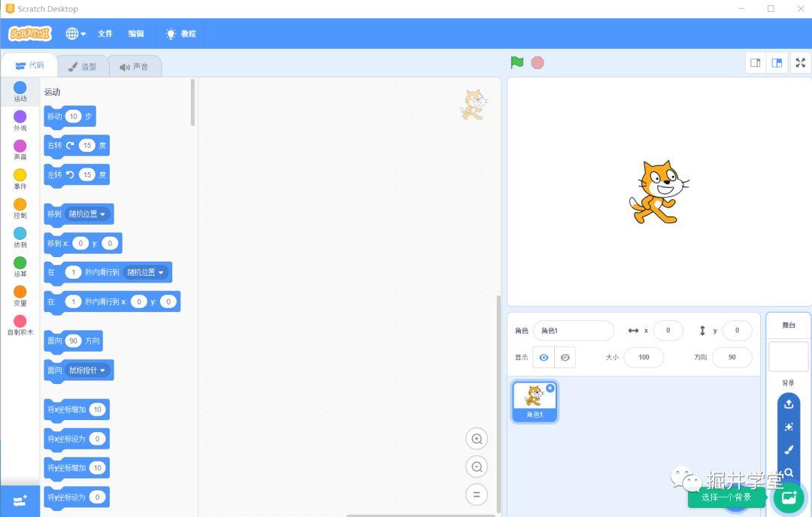This screenshot has height=517, width=812.
Task: Click the green flag to run
Action: 517,62
